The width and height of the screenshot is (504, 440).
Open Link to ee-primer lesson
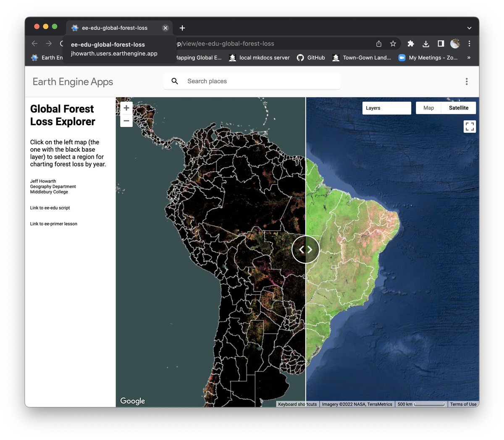(x=54, y=224)
